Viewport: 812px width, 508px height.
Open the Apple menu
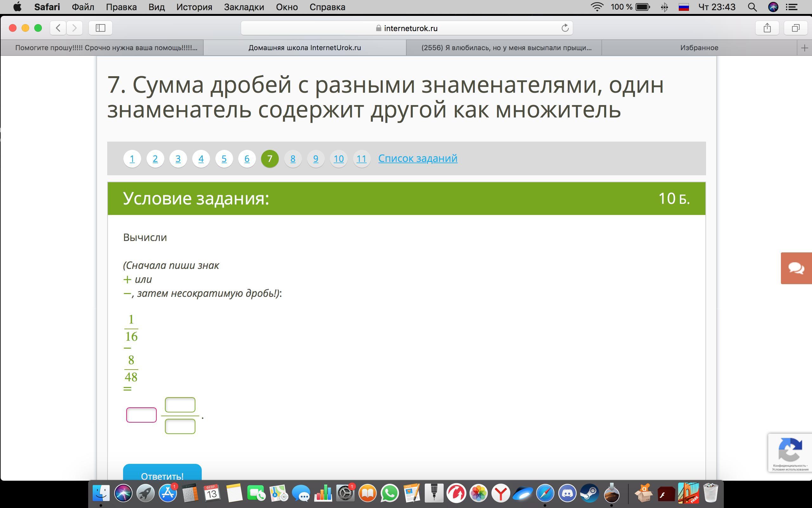[17, 7]
